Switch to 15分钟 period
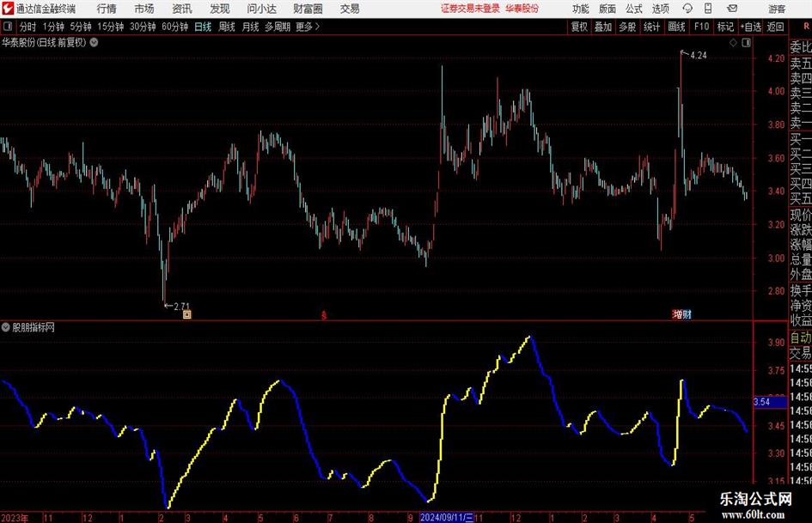 [x=110, y=27]
